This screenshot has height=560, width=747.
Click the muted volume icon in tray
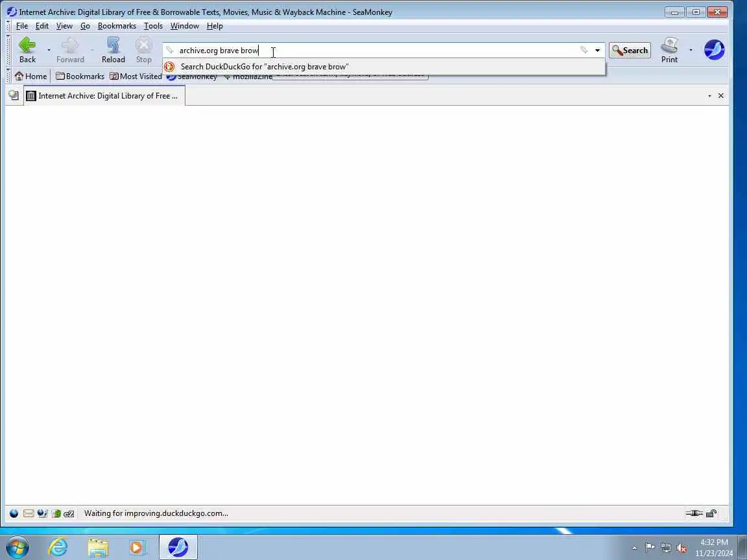[682, 548]
